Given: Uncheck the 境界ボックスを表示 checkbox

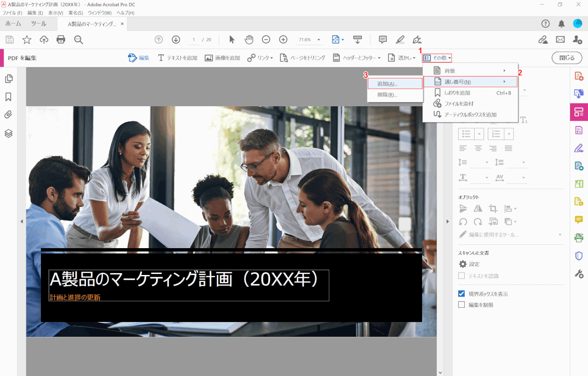Looking at the screenshot, I should pyautogui.click(x=461, y=294).
